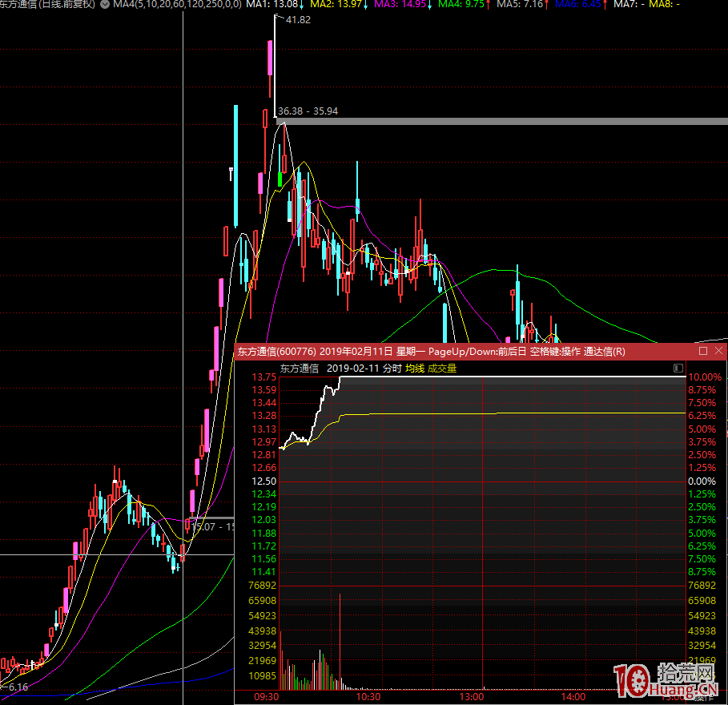
Task: Click the MA4(5,10,20,60,120,250,0,0) indicator parameters
Action: (x=177, y=4)
